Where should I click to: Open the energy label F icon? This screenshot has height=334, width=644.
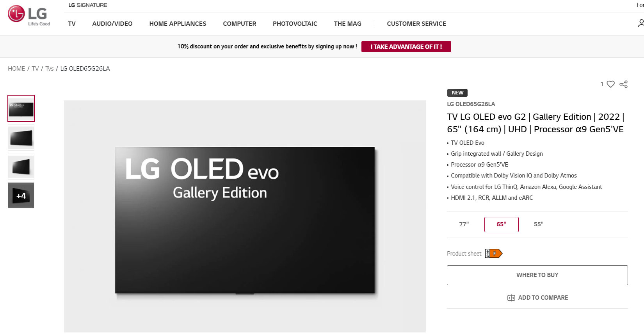494,254
